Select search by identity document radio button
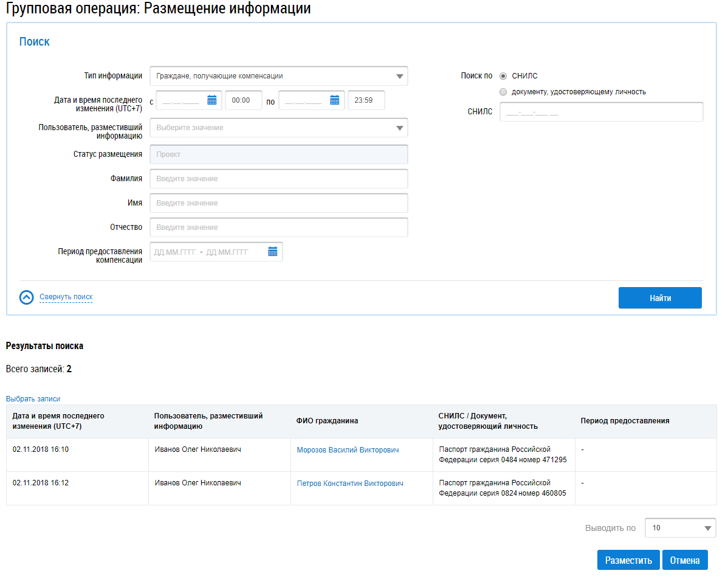Screen dimensions: 728x579 [x=503, y=92]
